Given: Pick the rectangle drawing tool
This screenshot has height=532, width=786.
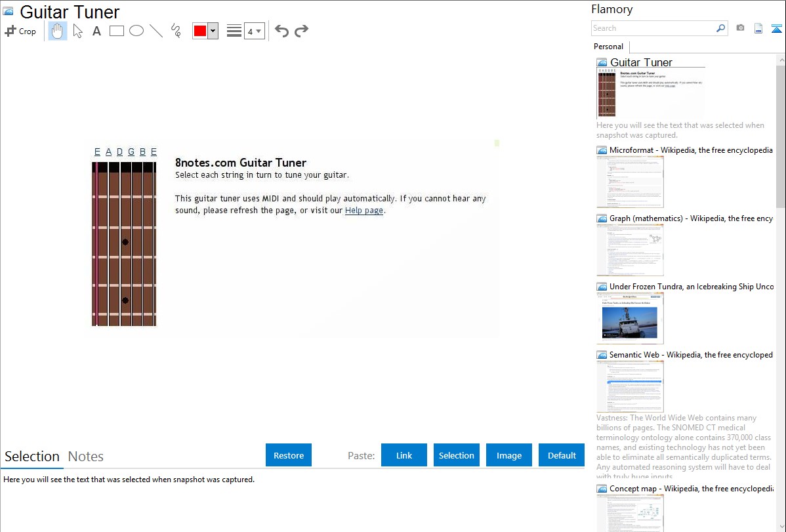Looking at the screenshot, I should click(x=116, y=31).
